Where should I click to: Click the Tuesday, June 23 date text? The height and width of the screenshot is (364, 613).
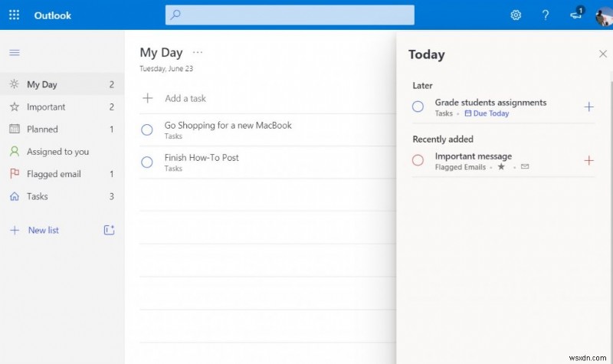point(166,68)
